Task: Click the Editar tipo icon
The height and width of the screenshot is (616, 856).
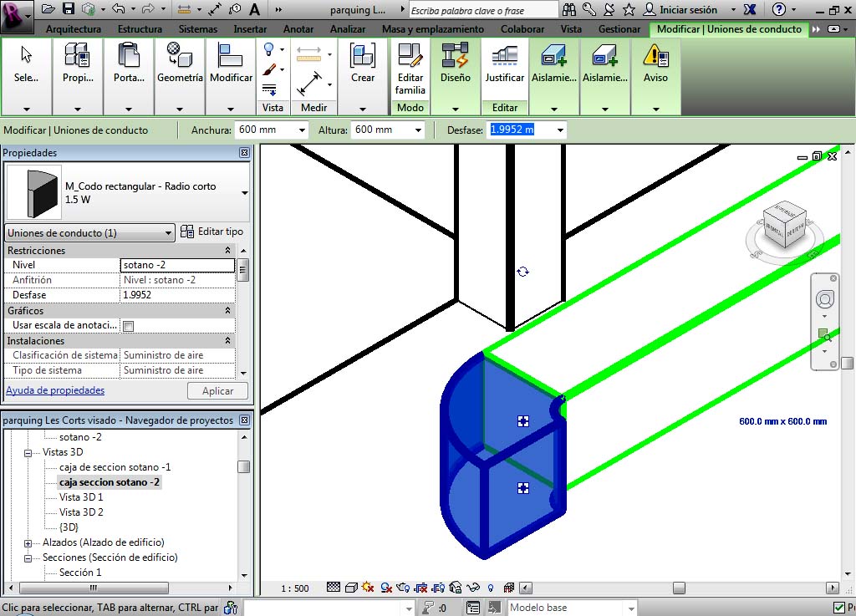Action: point(187,232)
